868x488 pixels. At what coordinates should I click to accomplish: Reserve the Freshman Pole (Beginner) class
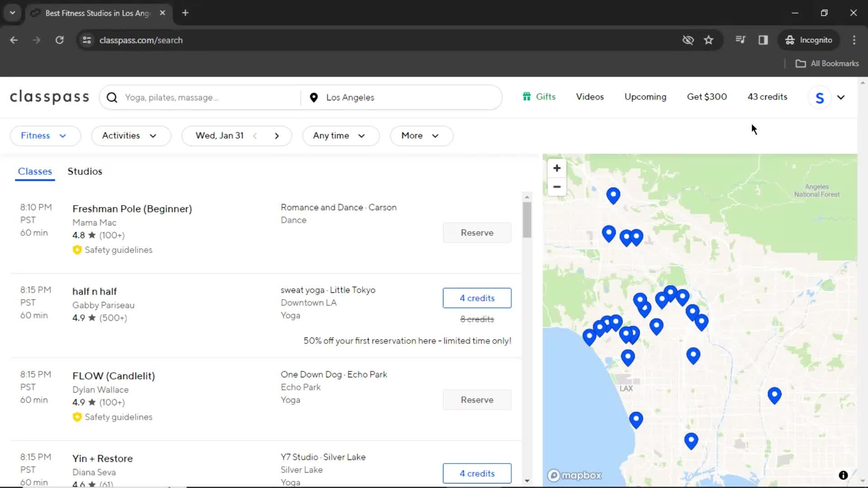pos(477,233)
